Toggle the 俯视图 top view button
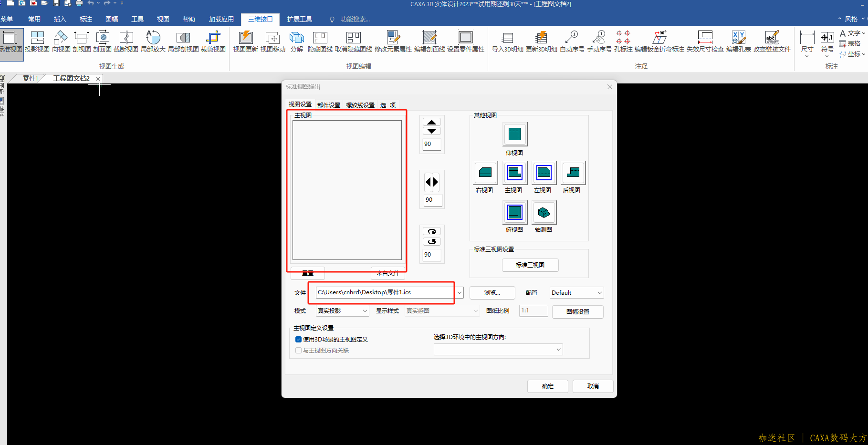 (x=515, y=212)
